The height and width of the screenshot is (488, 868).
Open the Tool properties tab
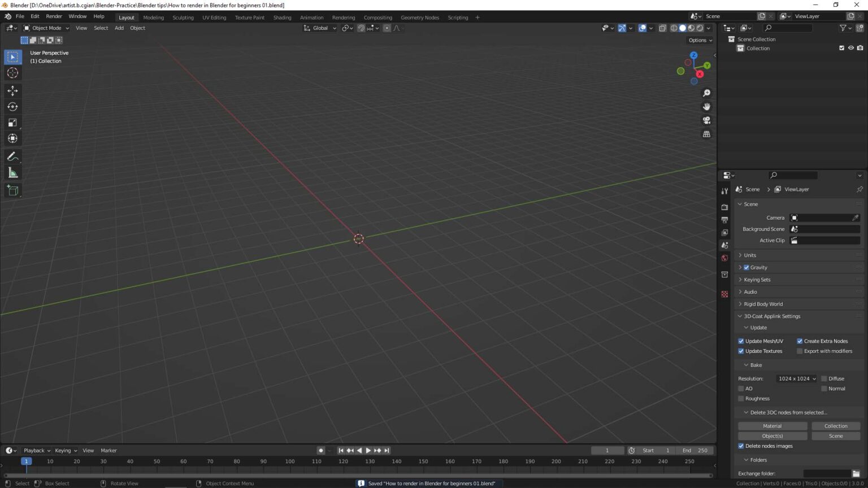coord(724,191)
